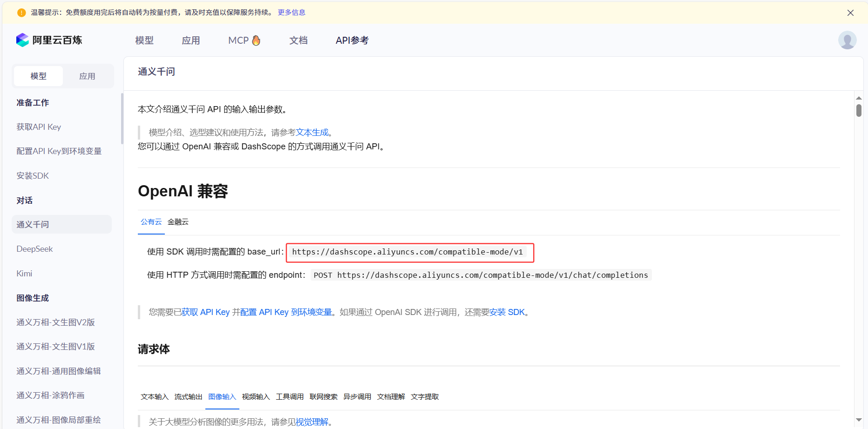Select the 公有云 tab
The height and width of the screenshot is (429, 868).
click(151, 222)
